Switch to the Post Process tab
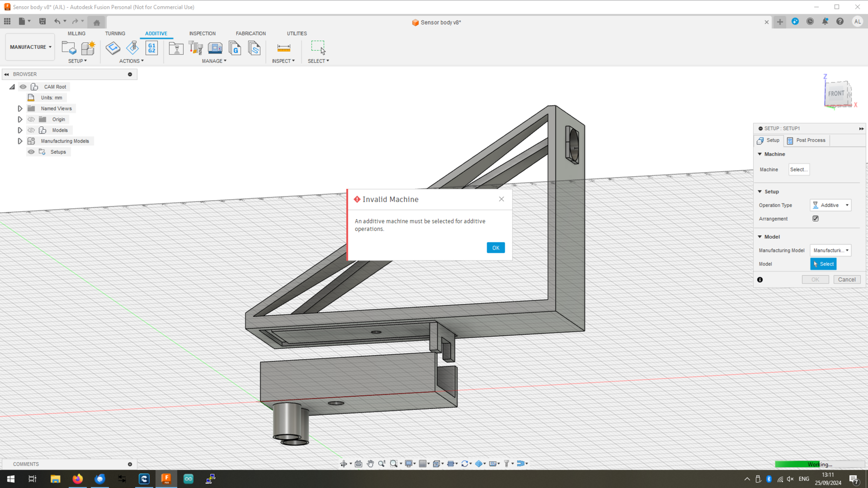The width and height of the screenshot is (868, 488). click(x=806, y=141)
